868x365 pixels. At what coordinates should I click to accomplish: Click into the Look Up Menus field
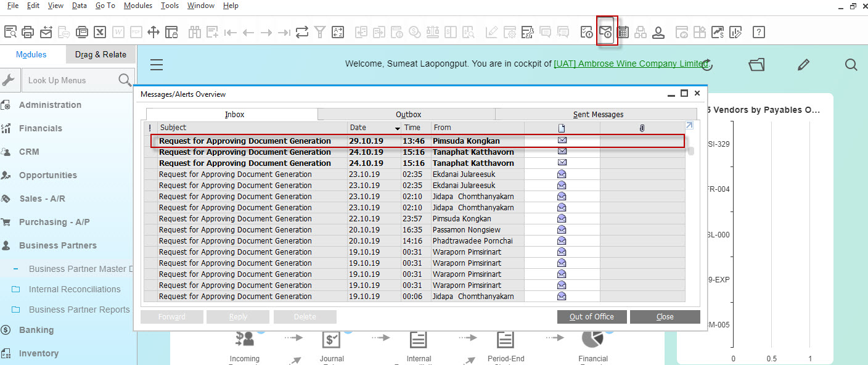click(x=69, y=80)
